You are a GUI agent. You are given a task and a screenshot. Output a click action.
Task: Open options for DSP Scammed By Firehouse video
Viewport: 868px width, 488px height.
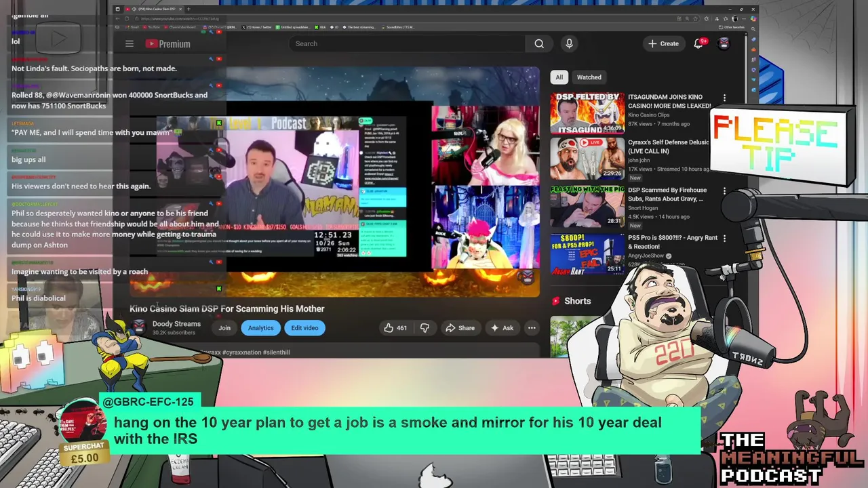click(x=724, y=191)
